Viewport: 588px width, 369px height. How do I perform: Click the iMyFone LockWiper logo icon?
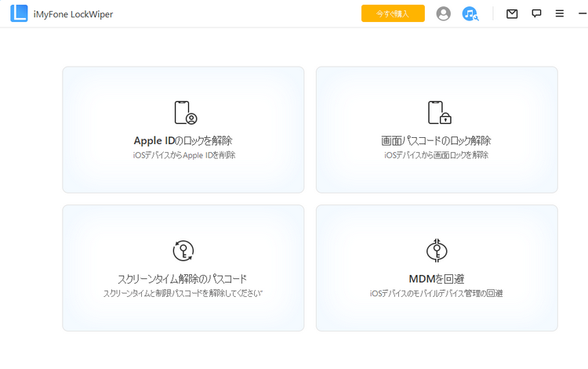point(19,13)
